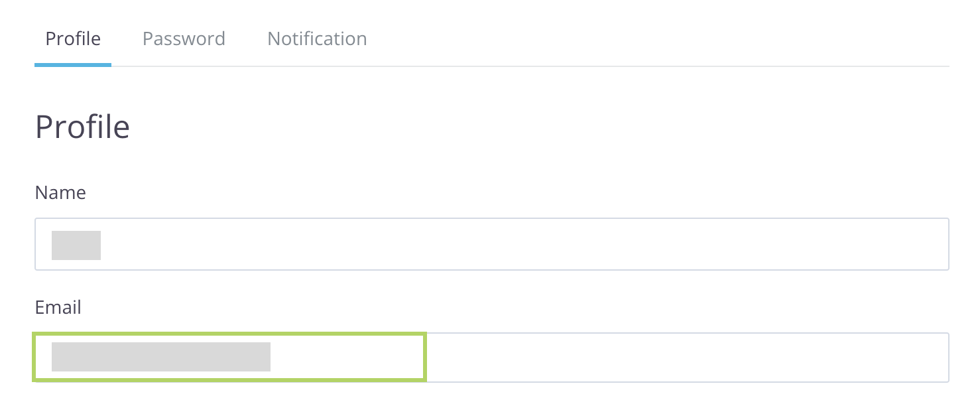This screenshot has width=980, height=402.
Task: View Notification preferences tab
Action: (317, 38)
